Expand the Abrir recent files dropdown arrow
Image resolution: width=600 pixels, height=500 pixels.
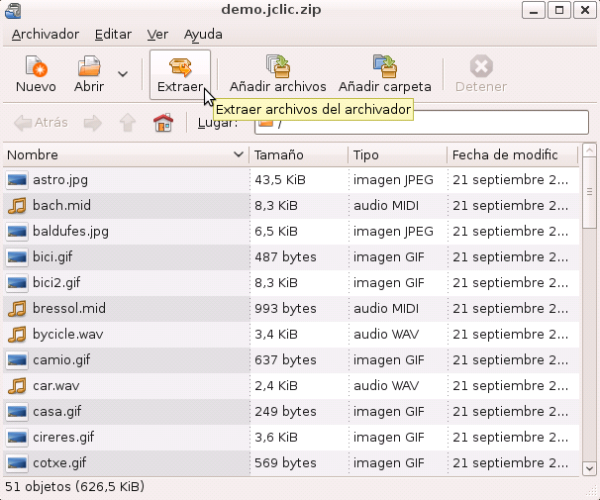(x=123, y=74)
